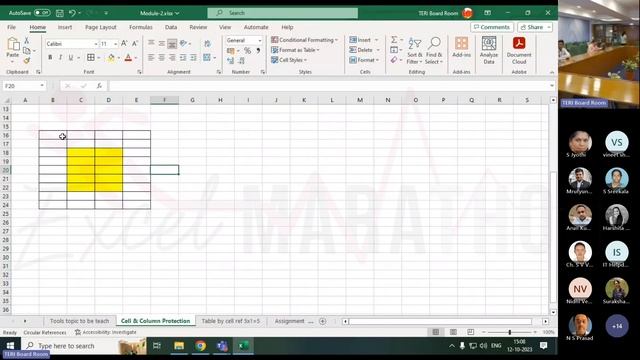Click the Merge & Center icon

point(207,58)
